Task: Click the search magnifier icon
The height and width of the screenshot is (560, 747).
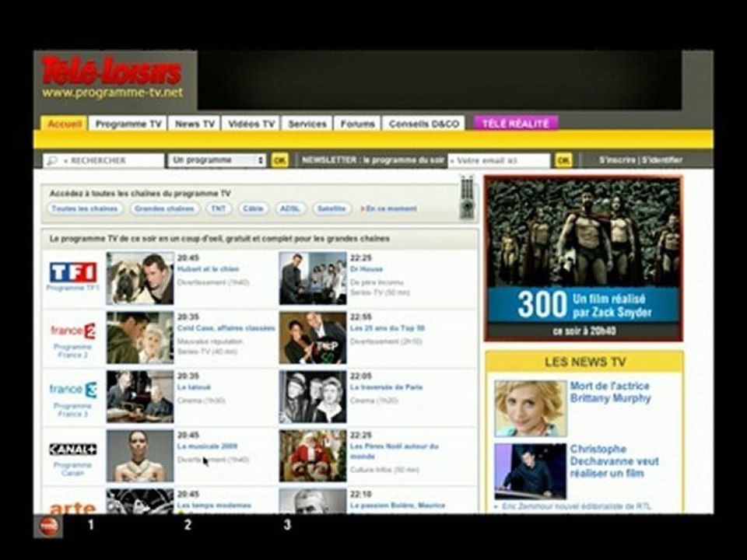Action: point(51,161)
